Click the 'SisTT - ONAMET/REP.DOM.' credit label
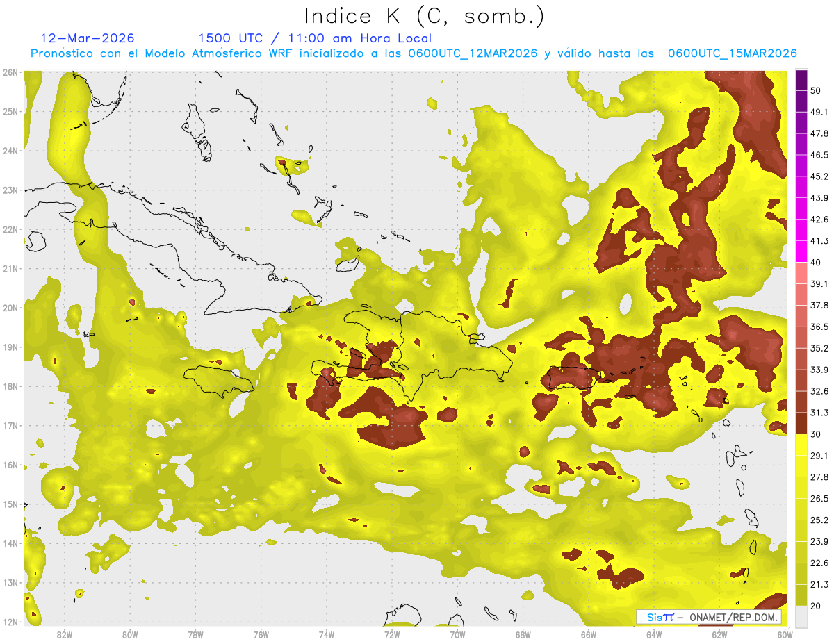The height and width of the screenshot is (644, 834). point(710,617)
